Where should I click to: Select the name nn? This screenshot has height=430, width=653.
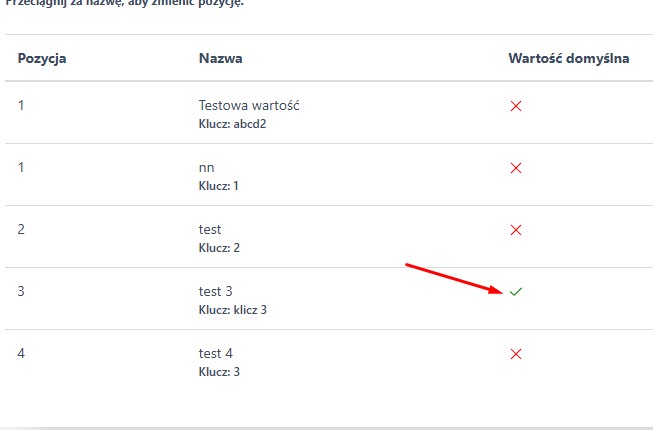207,167
